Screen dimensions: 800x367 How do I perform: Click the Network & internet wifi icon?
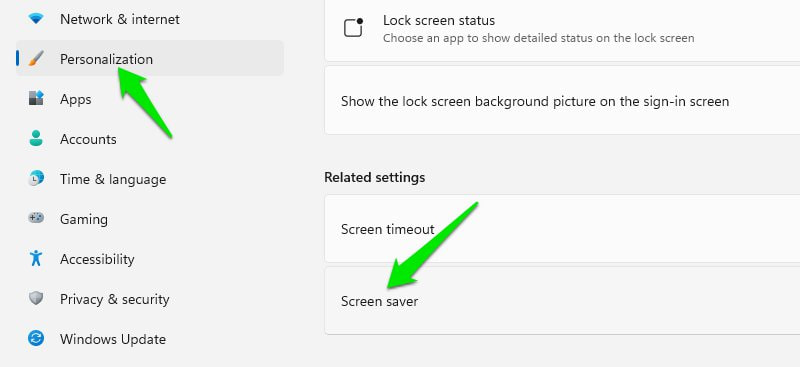click(x=36, y=19)
